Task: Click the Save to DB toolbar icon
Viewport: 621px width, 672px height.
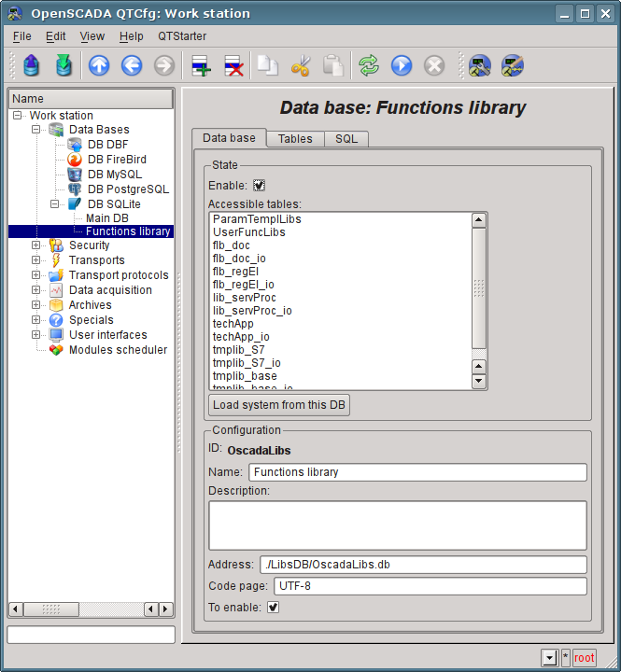Action: [63, 65]
